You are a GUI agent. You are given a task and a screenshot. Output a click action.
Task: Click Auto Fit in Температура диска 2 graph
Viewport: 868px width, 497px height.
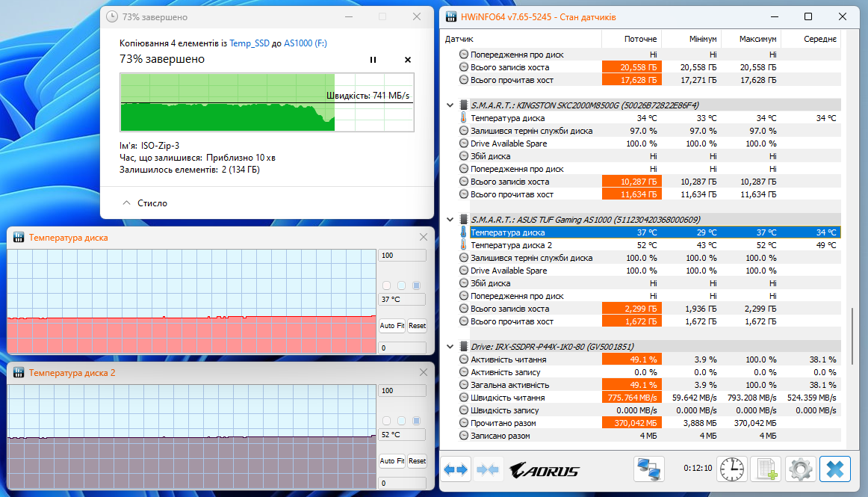click(392, 461)
